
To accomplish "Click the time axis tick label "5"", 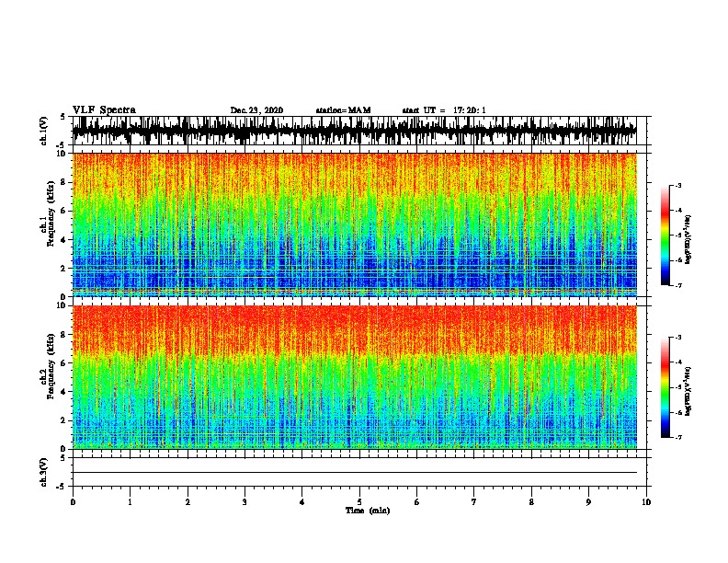I will point(359,502).
